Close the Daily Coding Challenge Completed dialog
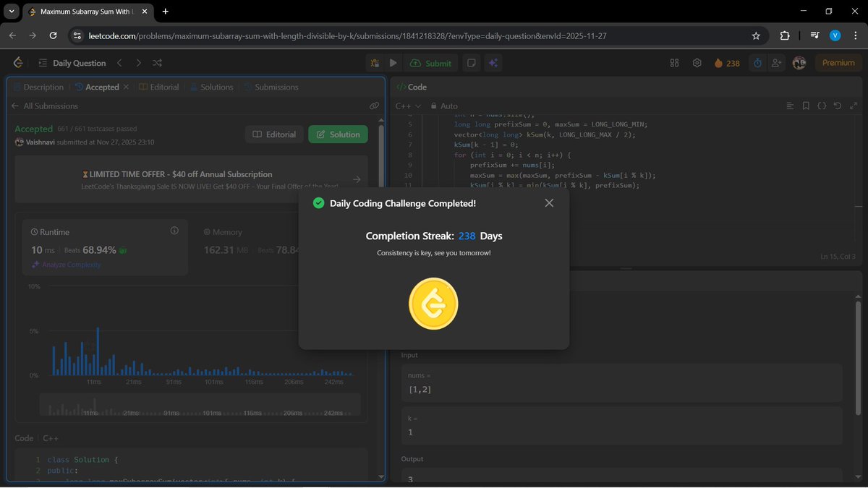Viewport: 868px width, 488px height. [549, 203]
